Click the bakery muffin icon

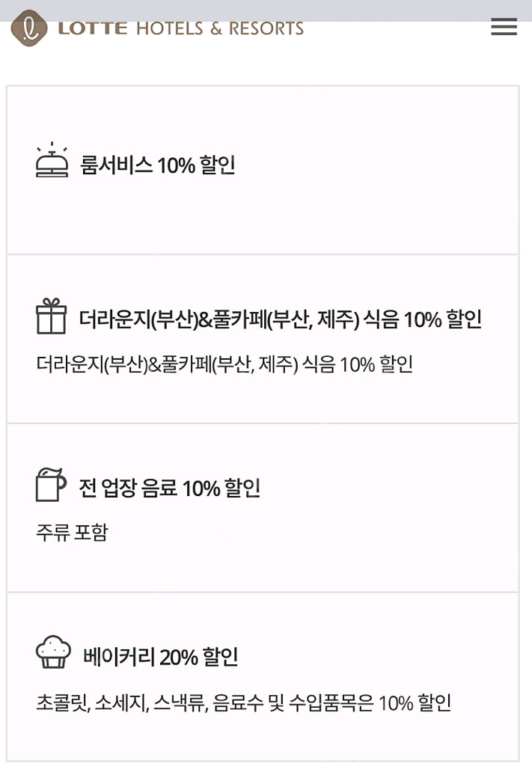tap(53, 652)
